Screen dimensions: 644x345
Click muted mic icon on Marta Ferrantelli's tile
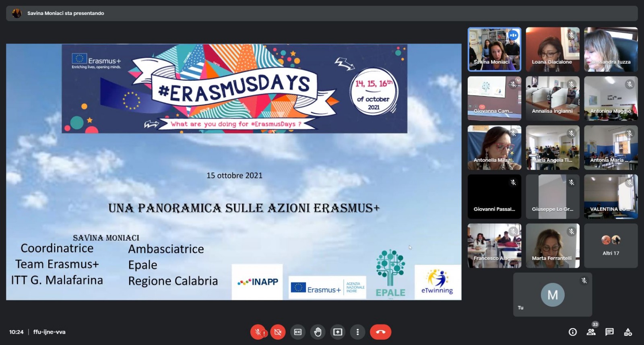coord(572,231)
